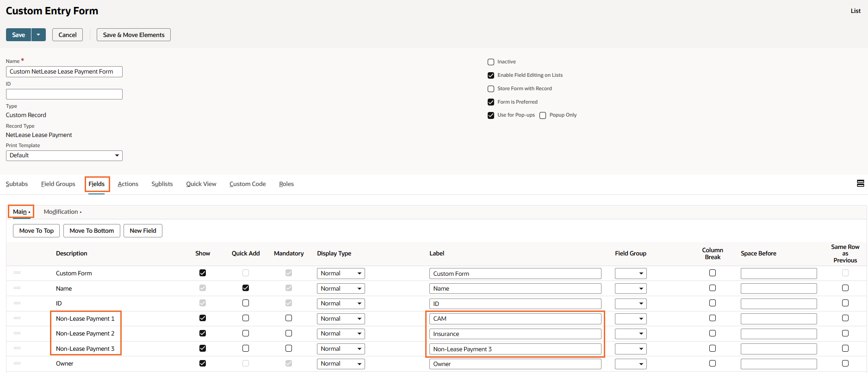This screenshot has height=373, width=868.
Task: Click the Save & Move Elements button
Action: coord(134,35)
